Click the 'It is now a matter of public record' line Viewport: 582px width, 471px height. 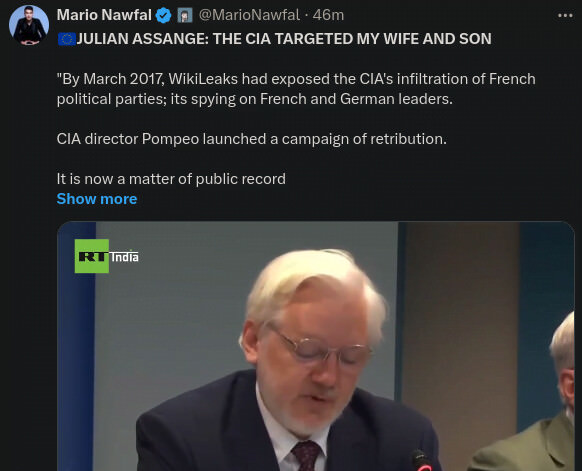pos(171,179)
